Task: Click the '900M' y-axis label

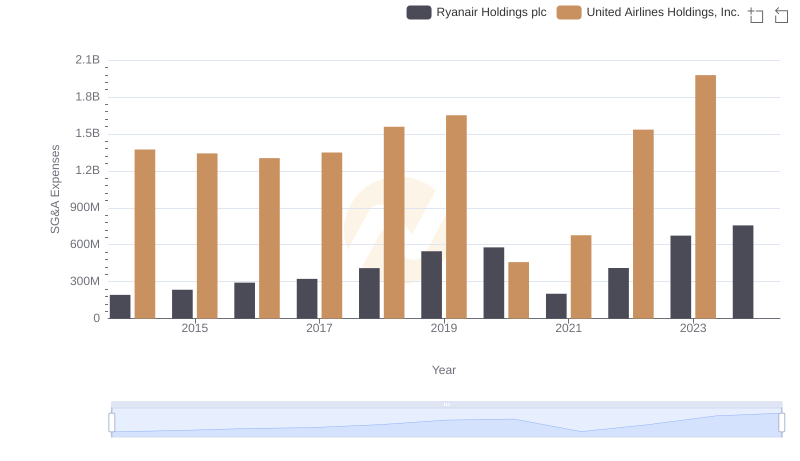Action: click(x=85, y=208)
